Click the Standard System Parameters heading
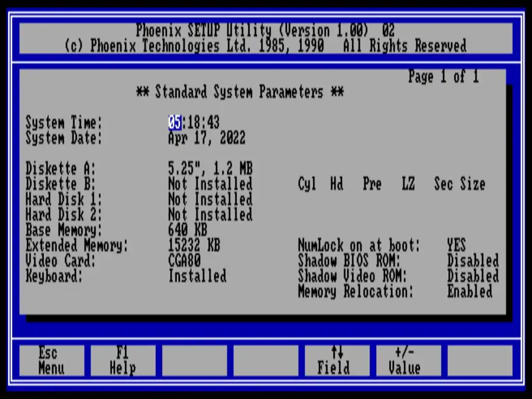Screen dimensions: 532x399 tap(240, 92)
